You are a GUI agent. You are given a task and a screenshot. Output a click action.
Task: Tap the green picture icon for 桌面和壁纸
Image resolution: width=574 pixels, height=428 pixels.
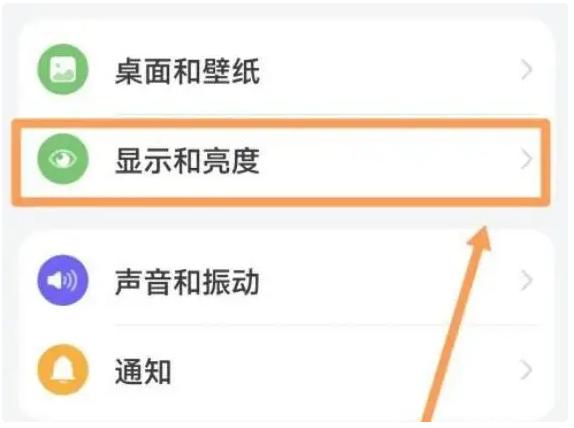click(x=63, y=69)
